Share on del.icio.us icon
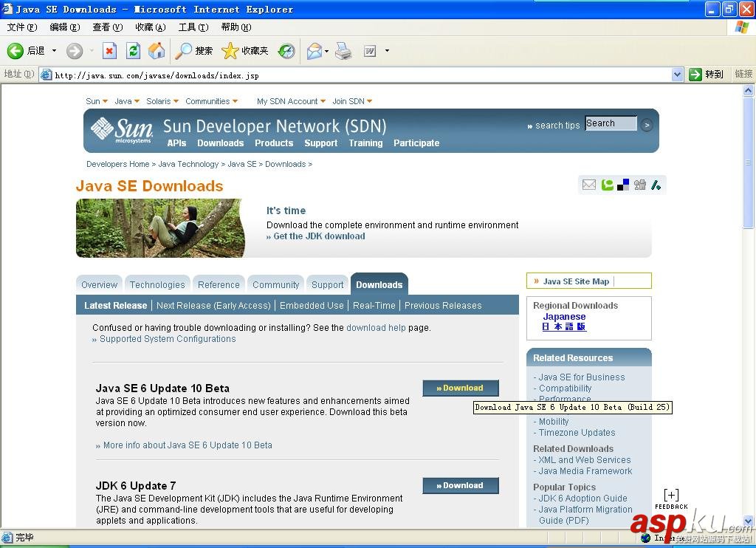Screen dimensions: 756x548 [x=623, y=185]
